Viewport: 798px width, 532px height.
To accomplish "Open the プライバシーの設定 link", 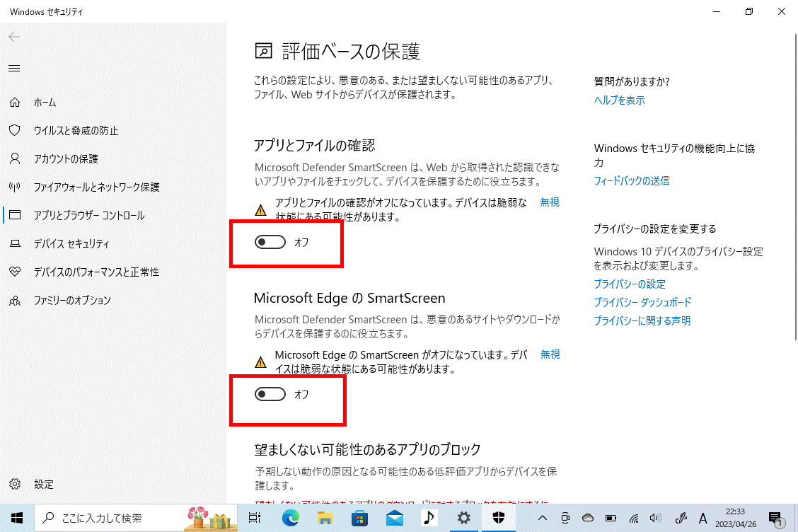I will [x=630, y=284].
